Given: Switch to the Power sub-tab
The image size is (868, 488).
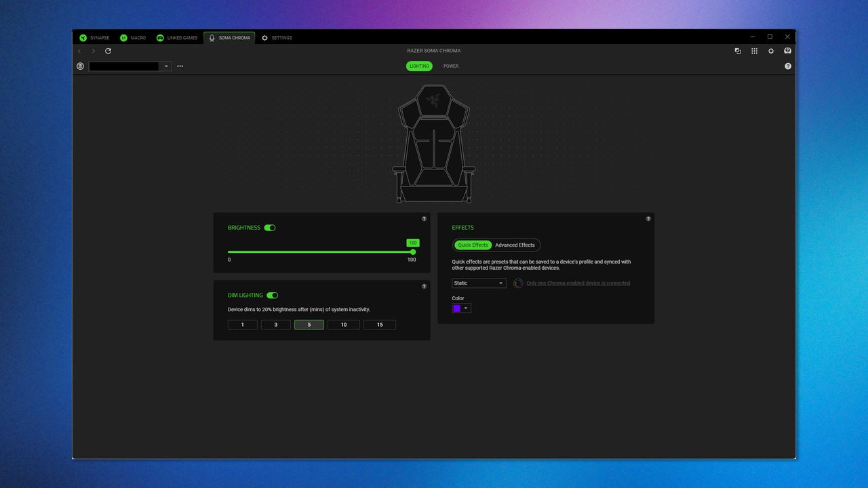Looking at the screenshot, I should (451, 66).
